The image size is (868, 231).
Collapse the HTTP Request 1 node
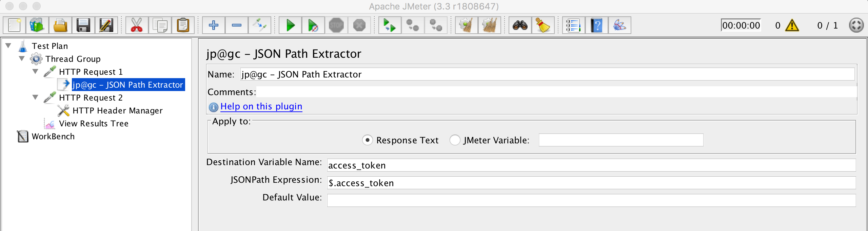coord(35,71)
